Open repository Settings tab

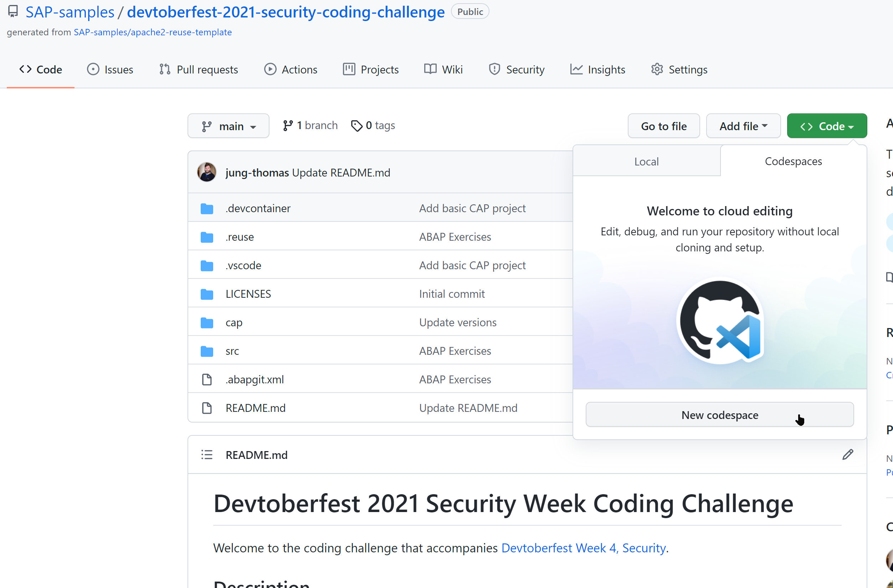point(679,70)
